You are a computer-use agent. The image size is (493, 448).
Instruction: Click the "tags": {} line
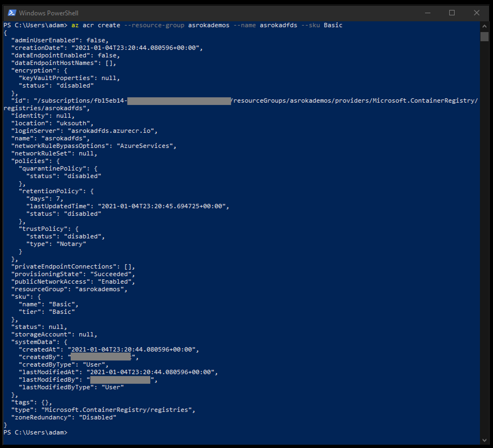pos(32,403)
